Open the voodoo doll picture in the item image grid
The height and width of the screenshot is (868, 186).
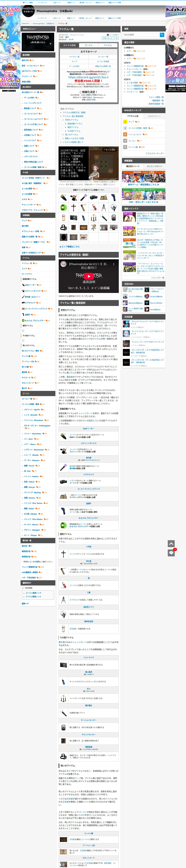click(x=94, y=228)
